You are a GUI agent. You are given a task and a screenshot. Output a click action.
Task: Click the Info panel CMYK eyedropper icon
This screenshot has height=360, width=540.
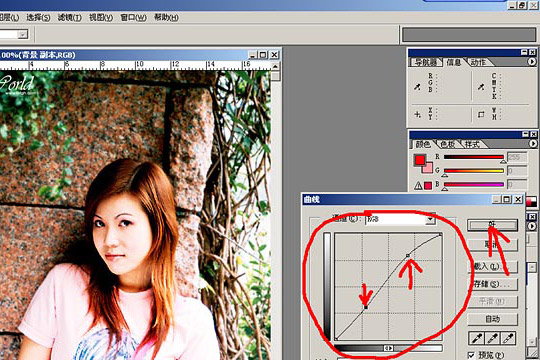[481, 86]
